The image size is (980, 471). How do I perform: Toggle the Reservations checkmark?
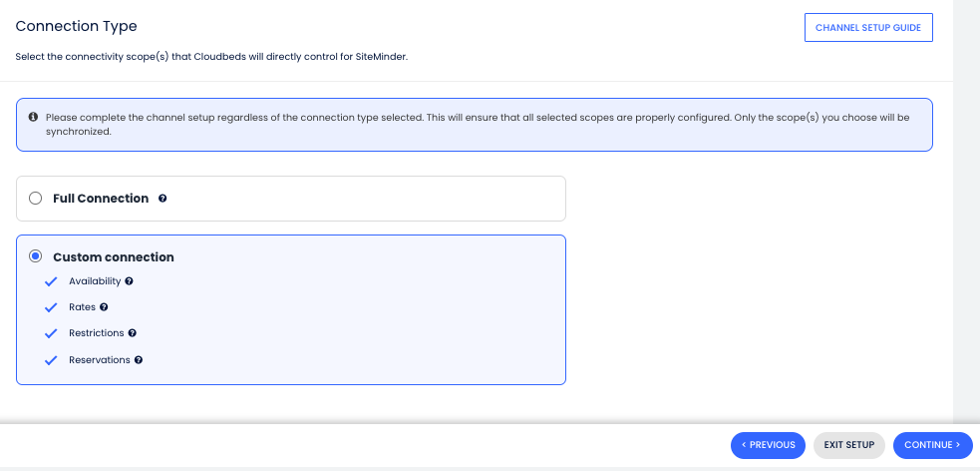51,360
